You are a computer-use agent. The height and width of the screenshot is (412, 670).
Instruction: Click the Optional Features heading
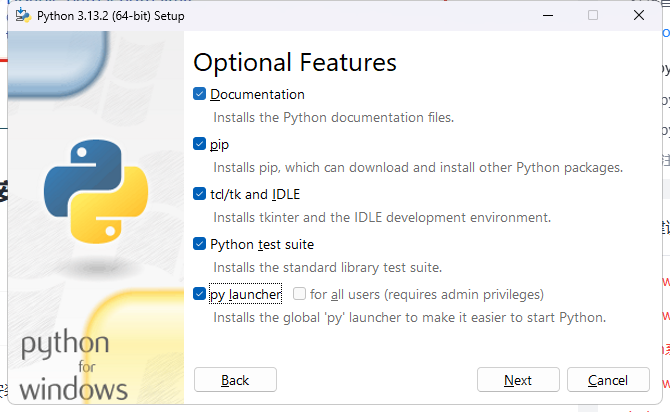(x=295, y=63)
